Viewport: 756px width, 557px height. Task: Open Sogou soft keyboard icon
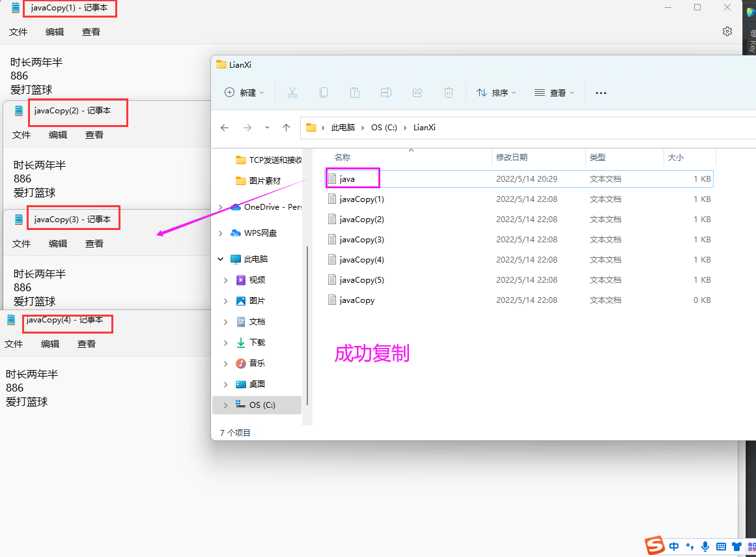click(721, 547)
